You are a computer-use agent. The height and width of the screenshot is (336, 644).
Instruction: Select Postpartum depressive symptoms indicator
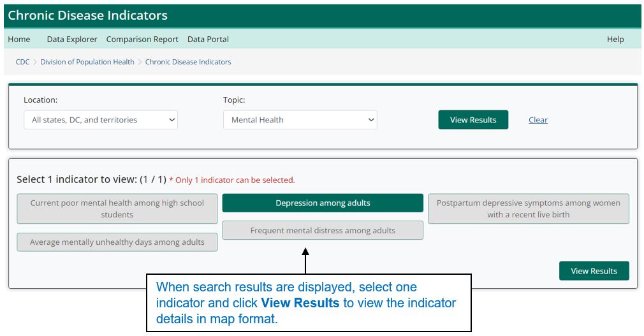pyautogui.click(x=528, y=209)
